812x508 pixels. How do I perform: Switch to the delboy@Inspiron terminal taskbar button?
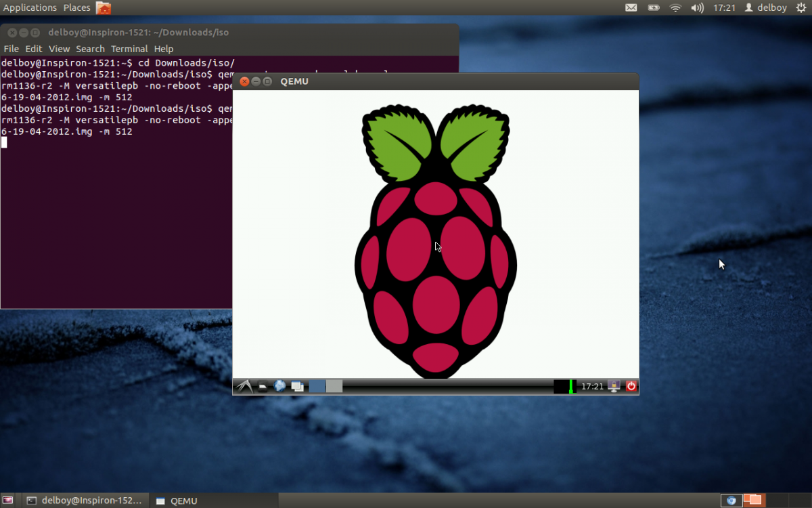84,501
